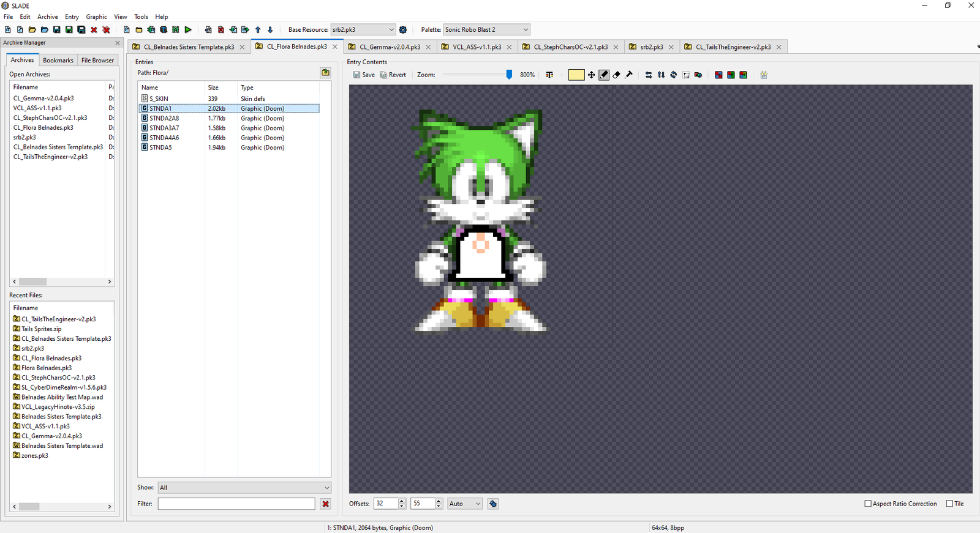The image size is (980, 533).
Task: Click the zoom slider handle
Action: 509,75
